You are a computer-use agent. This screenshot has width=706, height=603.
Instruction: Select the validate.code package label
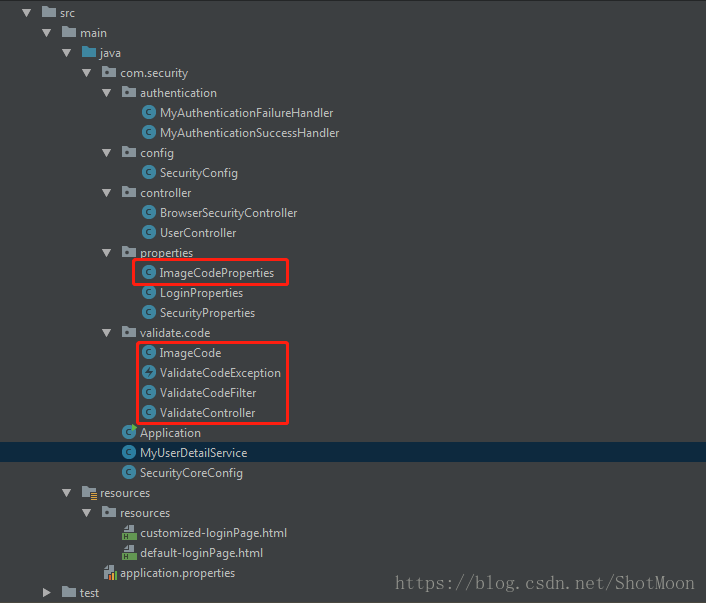175,333
